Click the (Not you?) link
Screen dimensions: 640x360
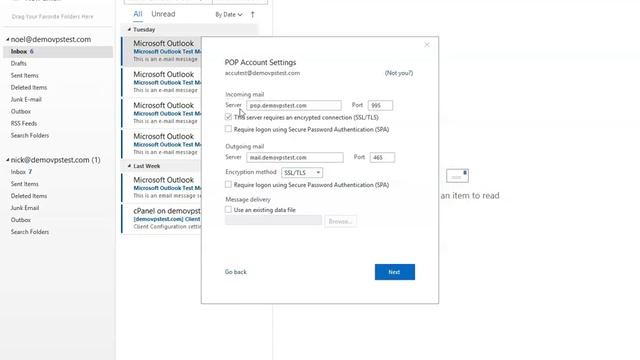pos(399,73)
